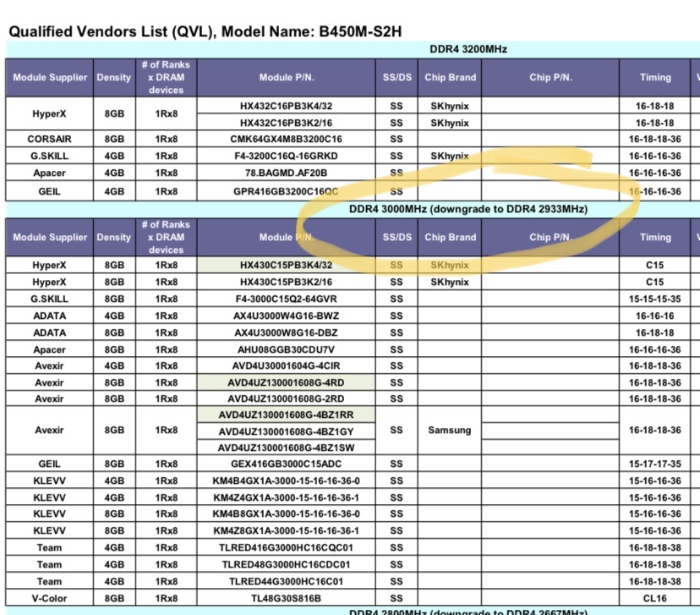Image resolution: width=700 pixels, height=615 pixels.
Task: Click SS cell in TL48G30S816B row
Action: 396,599
